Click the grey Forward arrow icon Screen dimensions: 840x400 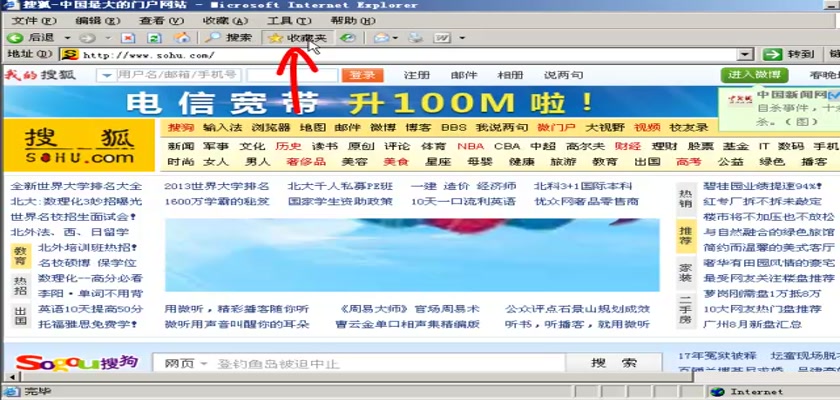pyautogui.click(x=87, y=38)
